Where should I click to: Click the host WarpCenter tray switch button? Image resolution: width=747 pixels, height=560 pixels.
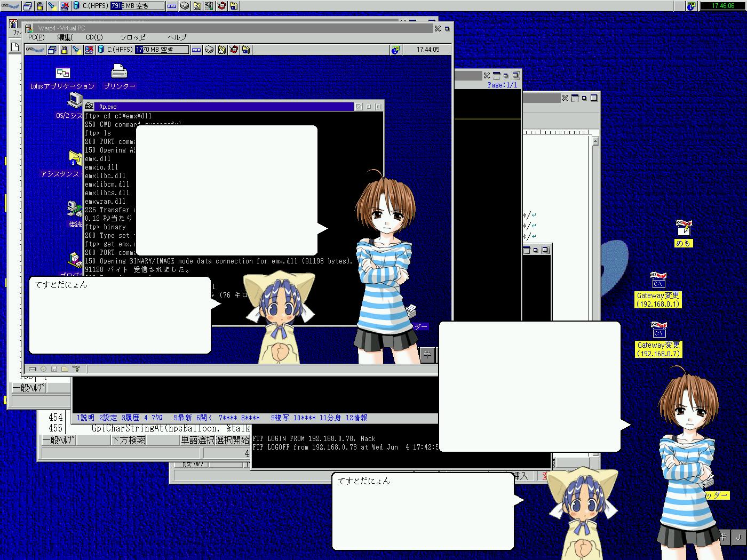point(172,6)
